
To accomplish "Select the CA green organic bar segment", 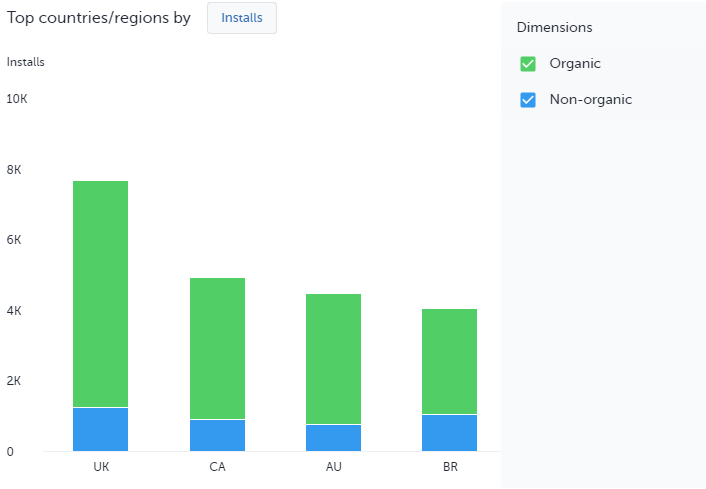I will click(217, 348).
